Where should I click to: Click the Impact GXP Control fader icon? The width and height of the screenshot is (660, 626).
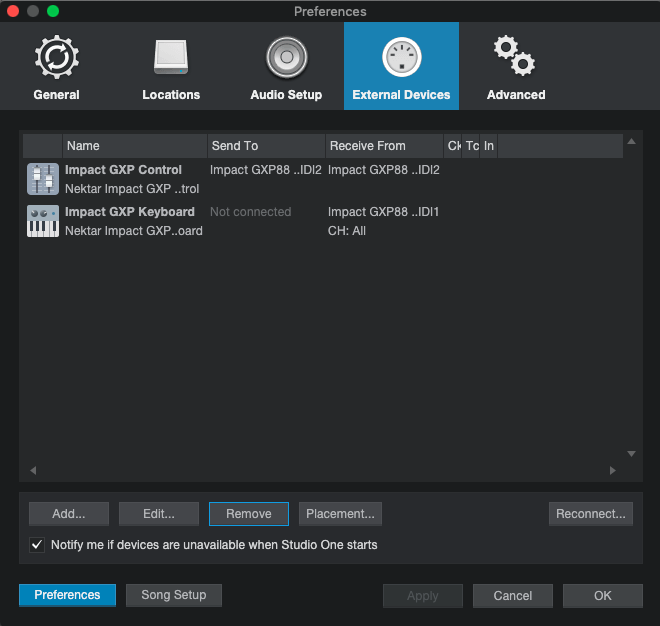43,179
